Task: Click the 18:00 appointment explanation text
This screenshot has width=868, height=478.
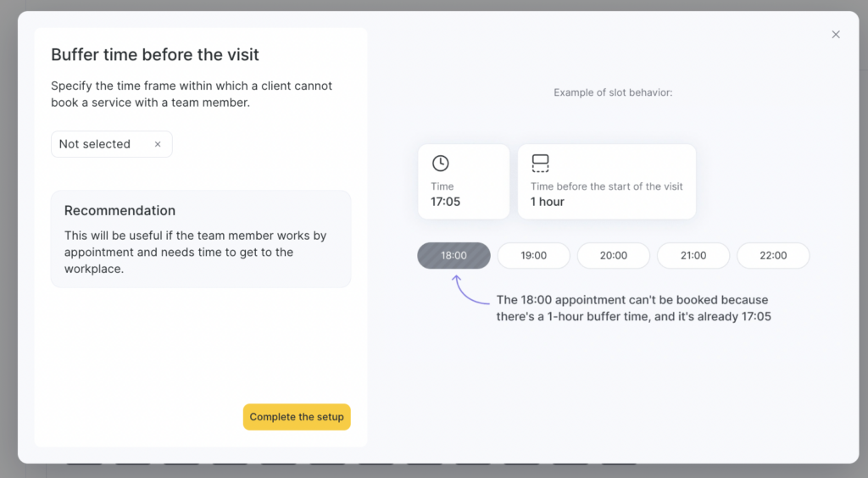Action: (x=633, y=308)
